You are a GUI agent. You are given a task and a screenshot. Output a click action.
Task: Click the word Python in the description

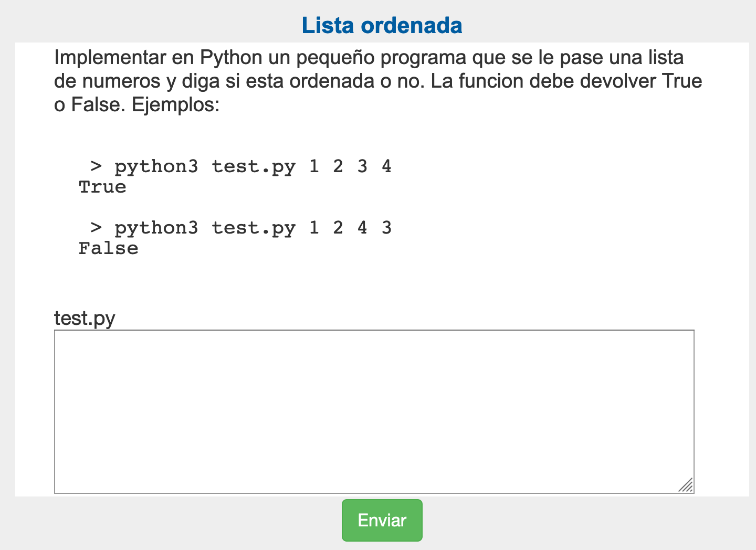pos(232,57)
